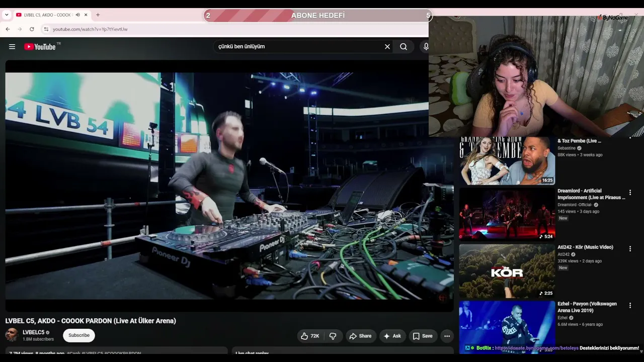The height and width of the screenshot is (362, 644).
Task: Select the youtube.com URL in address bar
Action: [90, 29]
